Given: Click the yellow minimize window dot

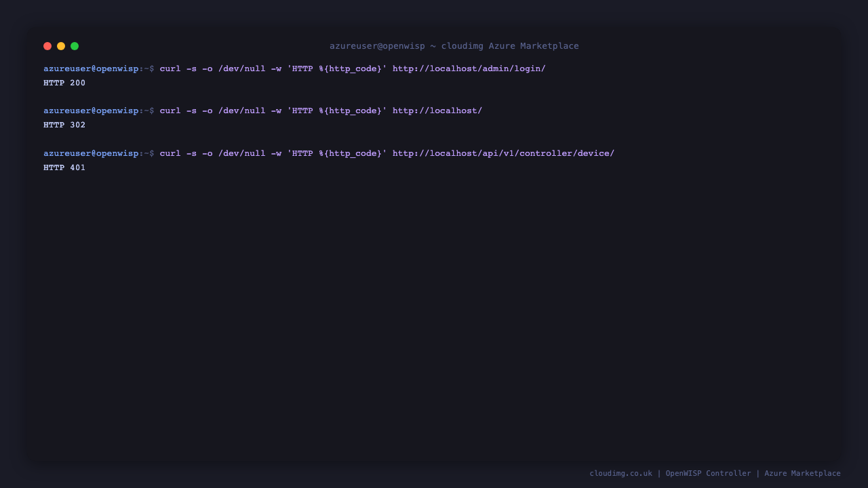Looking at the screenshot, I should (61, 46).
